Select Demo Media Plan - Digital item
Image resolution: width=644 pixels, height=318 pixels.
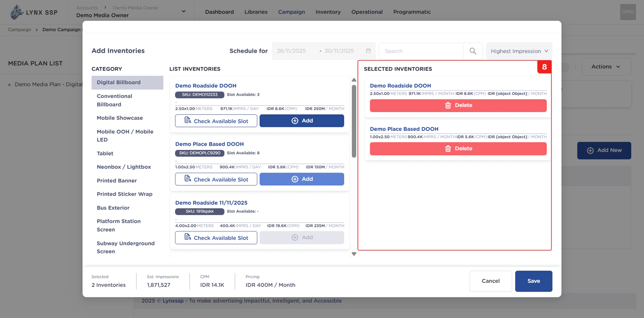click(x=48, y=85)
